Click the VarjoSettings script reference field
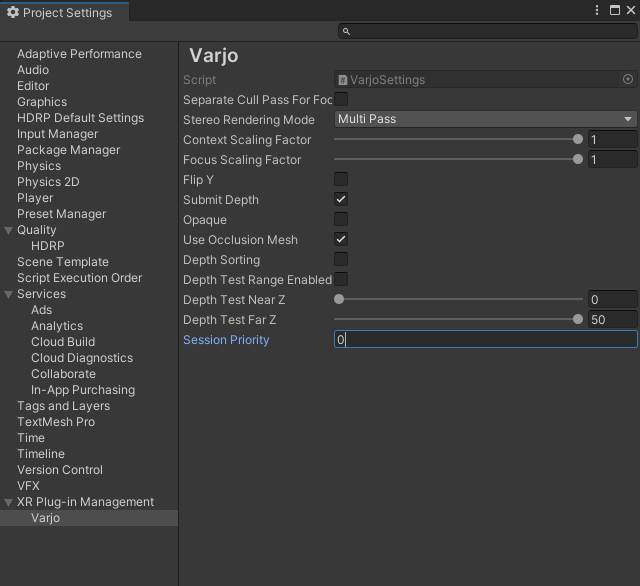This screenshot has width=640, height=586. tap(485, 80)
